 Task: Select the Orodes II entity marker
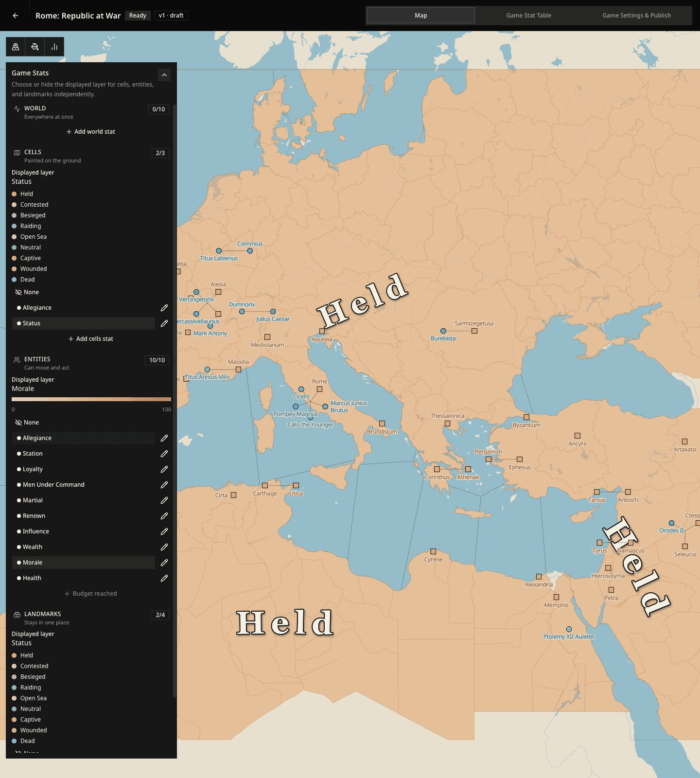point(671,523)
